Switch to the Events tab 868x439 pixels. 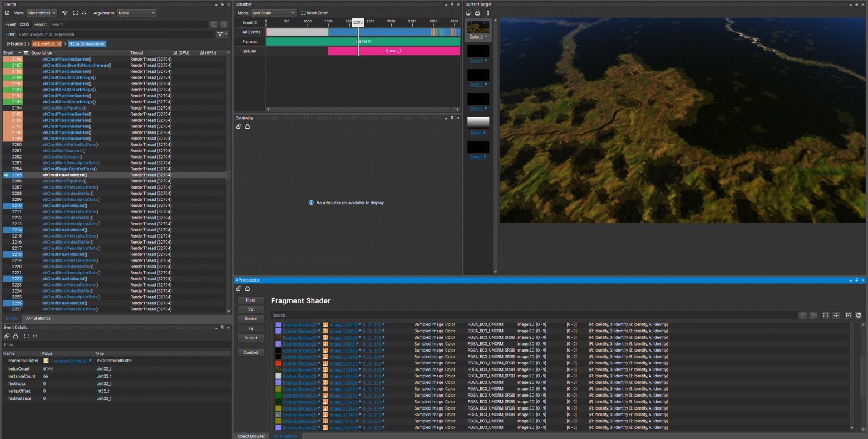12,318
